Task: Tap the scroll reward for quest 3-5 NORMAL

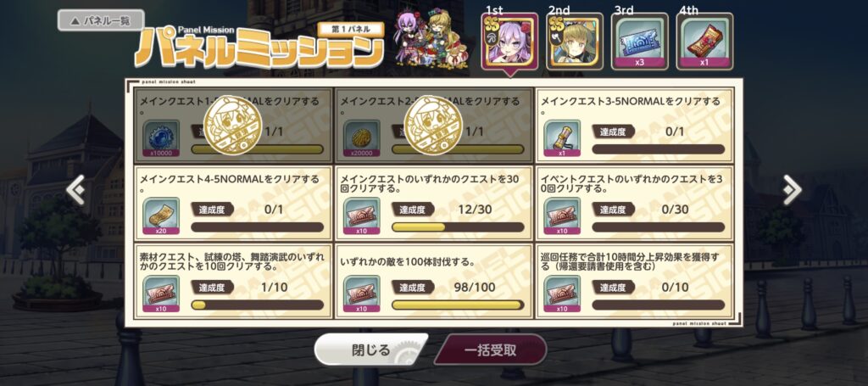Action: [x=562, y=138]
